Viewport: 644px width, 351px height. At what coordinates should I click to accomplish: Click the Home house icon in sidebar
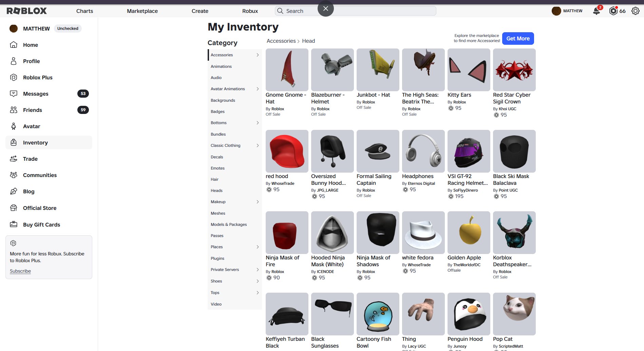[x=14, y=45]
